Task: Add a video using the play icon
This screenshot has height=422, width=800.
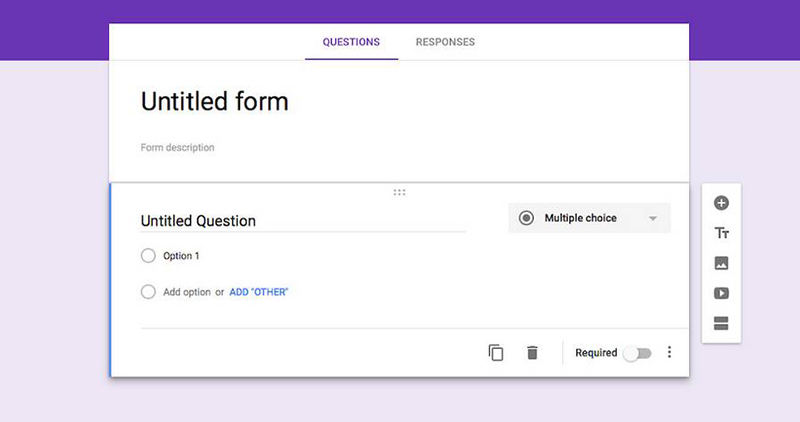Action: [x=721, y=294]
